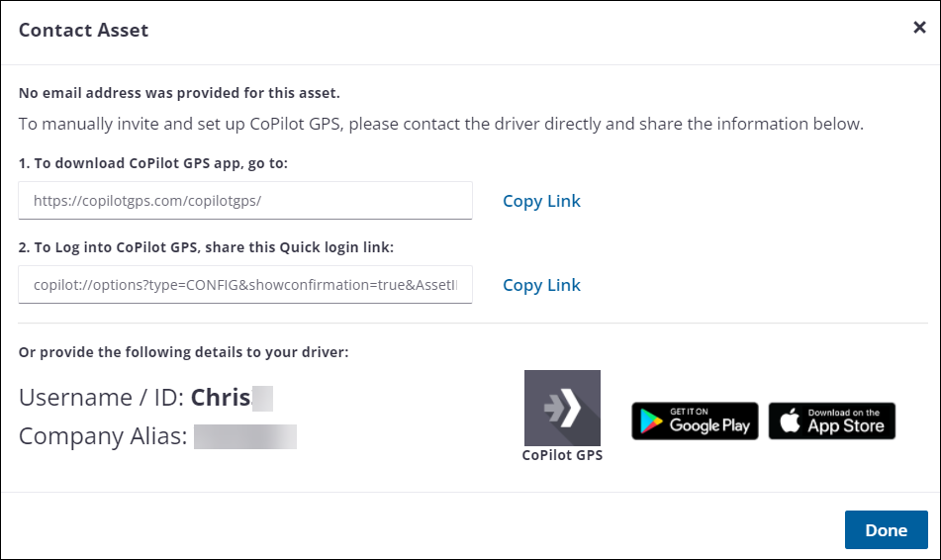The width and height of the screenshot is (941, 560).
Task: Click the 'To download CoPilot GPS app' label
Action: 153,163
